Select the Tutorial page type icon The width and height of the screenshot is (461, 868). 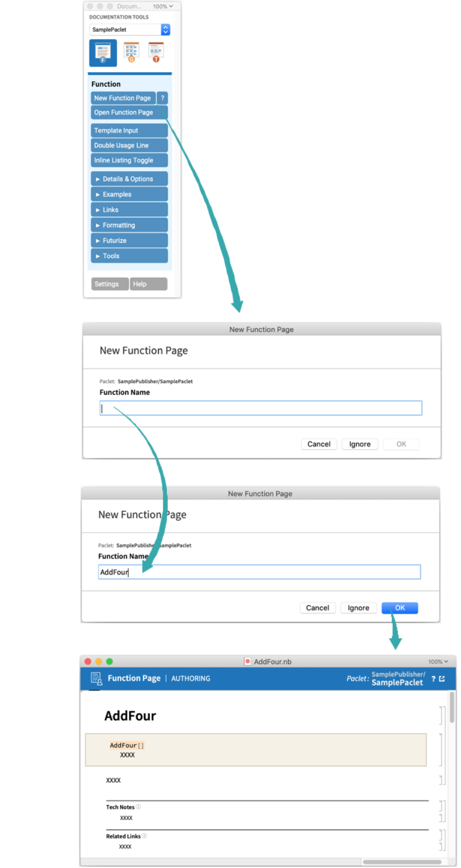156,52
